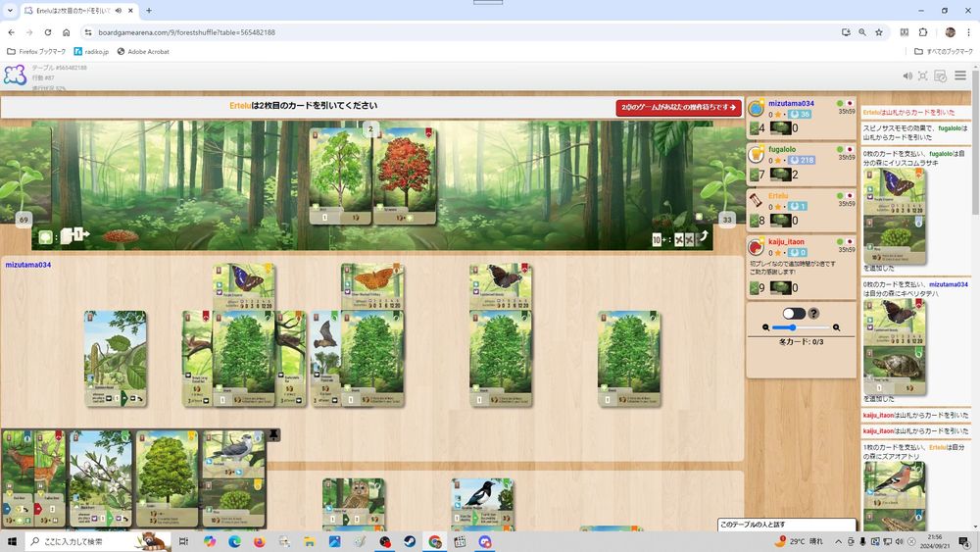This screenshot has width=980, height=552.
Task: Click the cards-arrow icon beside the tree icon
Action: point(74,235)
